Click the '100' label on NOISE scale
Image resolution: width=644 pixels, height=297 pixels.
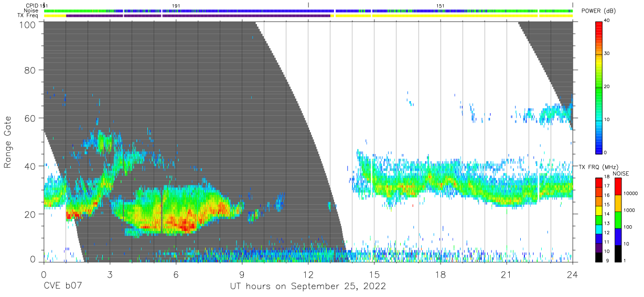pos(627,227)
